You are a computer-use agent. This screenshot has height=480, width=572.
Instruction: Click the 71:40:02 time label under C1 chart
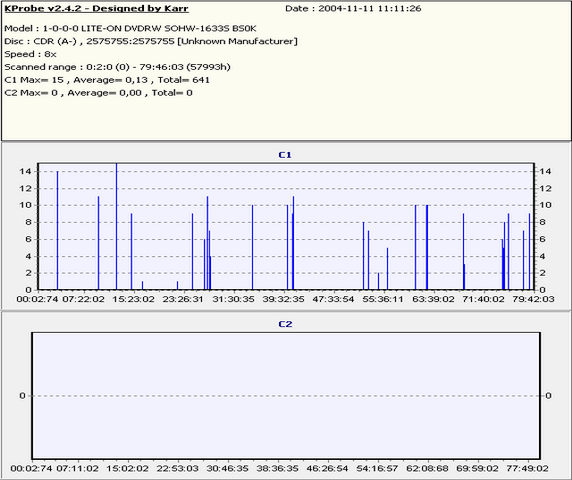(483, 299)
